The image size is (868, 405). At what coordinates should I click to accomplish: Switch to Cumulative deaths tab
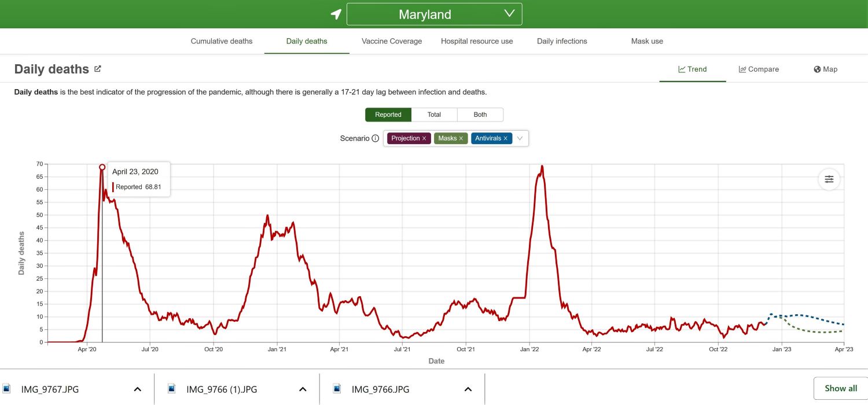pyautogui.click(x=222, y=41)
